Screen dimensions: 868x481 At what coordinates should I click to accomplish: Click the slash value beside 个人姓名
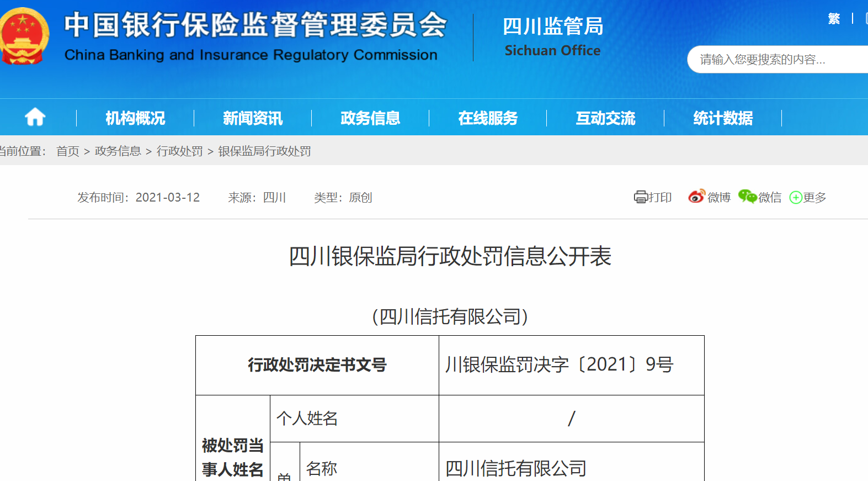pos(572,419)
